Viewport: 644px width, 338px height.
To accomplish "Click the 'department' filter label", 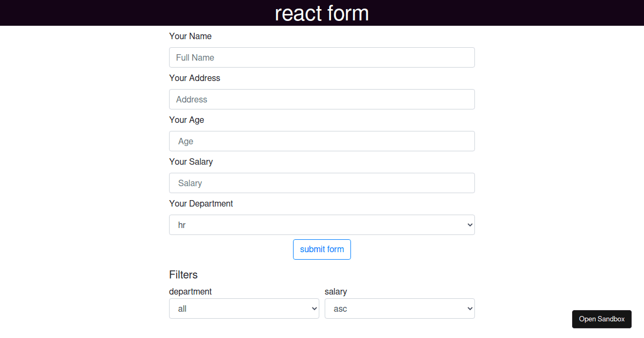I will point(191,291).
